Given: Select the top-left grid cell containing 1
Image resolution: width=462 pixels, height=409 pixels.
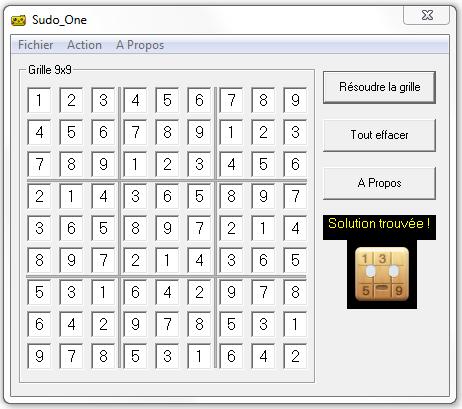Looking at the screenshot, I should [x=39, y=100].
